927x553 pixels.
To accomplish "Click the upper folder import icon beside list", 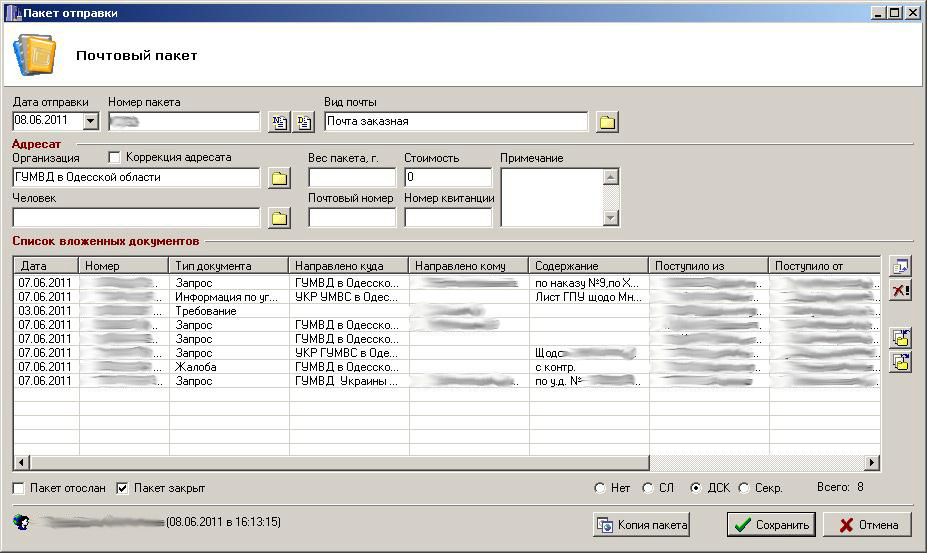I will (x=900, y=338).
